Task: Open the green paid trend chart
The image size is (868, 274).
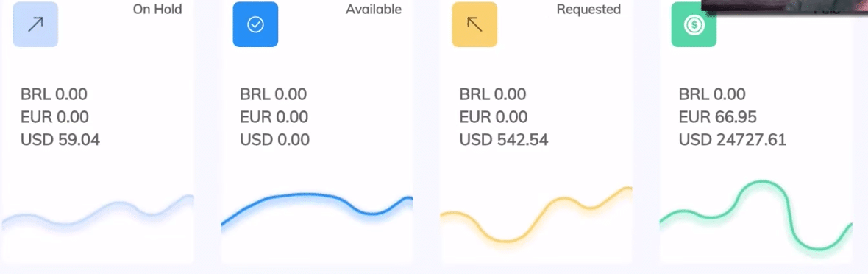Action: pyautogui.click(x=755, y=215)
